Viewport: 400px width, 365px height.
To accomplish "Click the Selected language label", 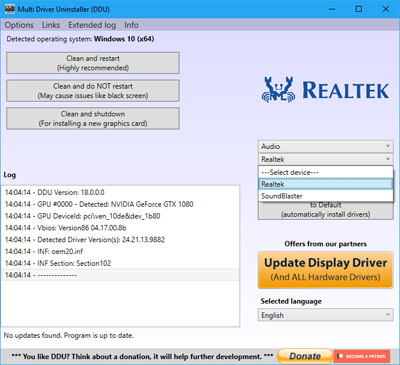I will click(x=291, y=301).
